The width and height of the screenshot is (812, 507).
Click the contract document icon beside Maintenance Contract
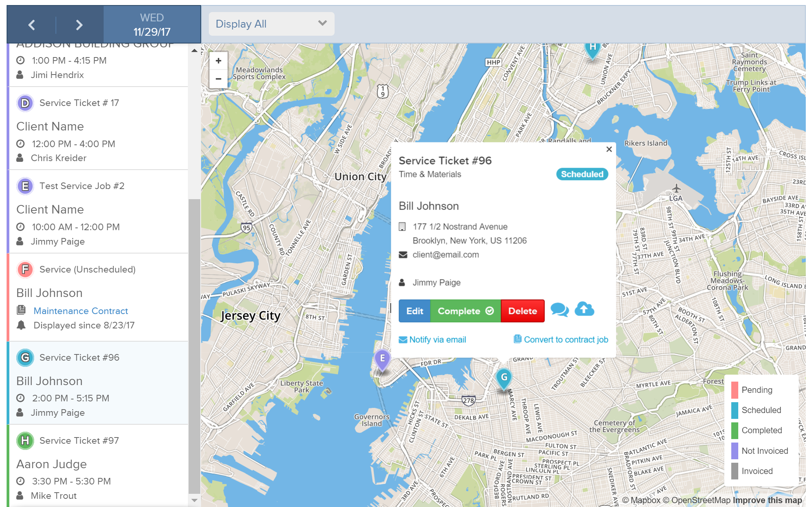[x=21, y=310]
